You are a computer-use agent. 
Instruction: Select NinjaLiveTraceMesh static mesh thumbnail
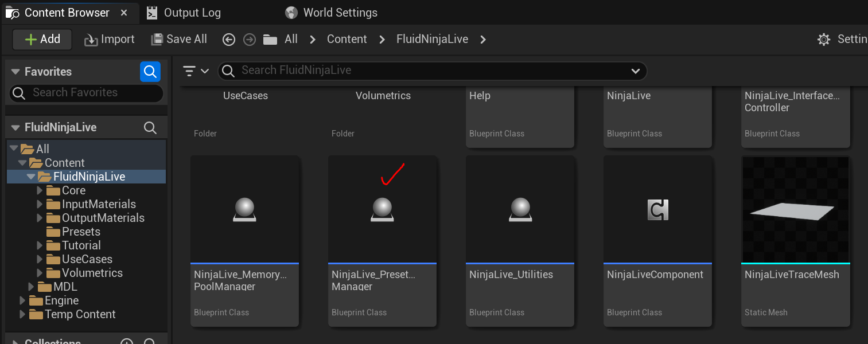pyautogui.click(x=796, y=209)
